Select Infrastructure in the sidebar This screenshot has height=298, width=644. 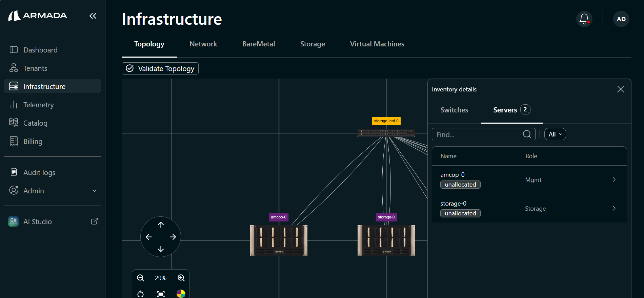pyautogui.click(x=52, y=86)
